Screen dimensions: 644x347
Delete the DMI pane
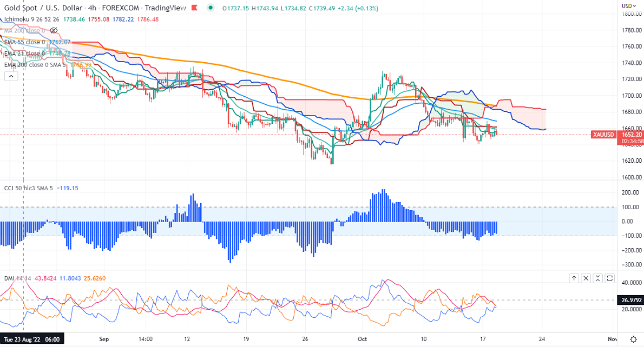(x=586, y=278)
